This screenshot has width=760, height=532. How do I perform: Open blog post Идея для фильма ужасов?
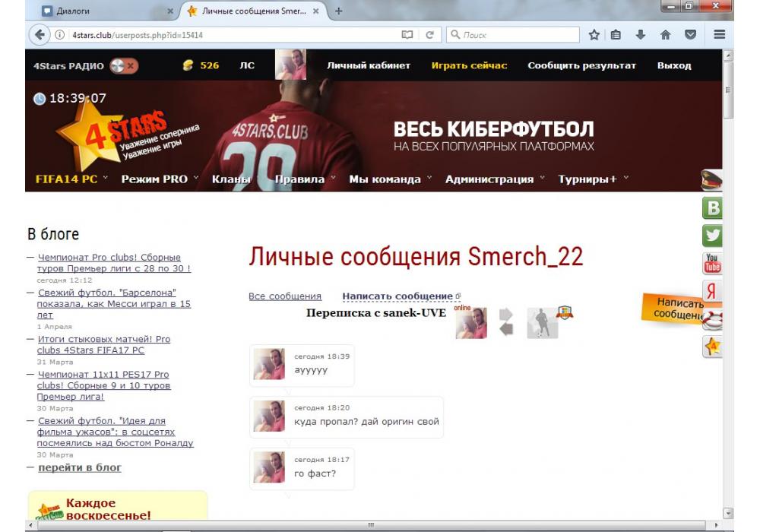[116, 432]
